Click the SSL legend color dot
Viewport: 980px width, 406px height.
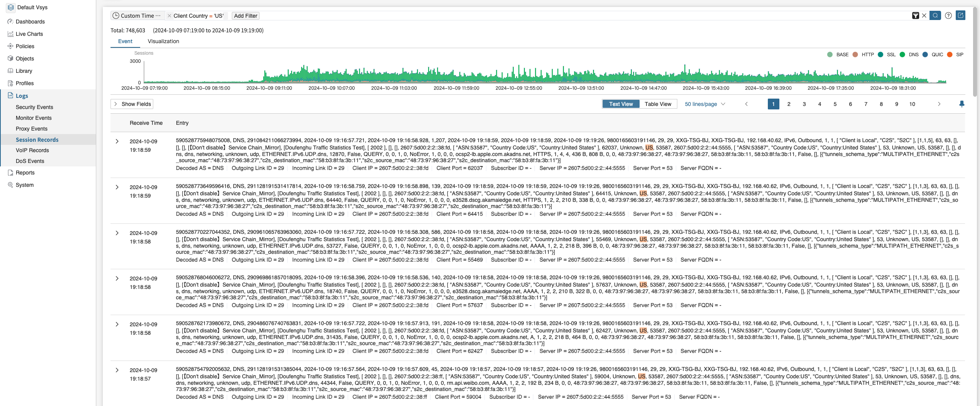(880, 55)
